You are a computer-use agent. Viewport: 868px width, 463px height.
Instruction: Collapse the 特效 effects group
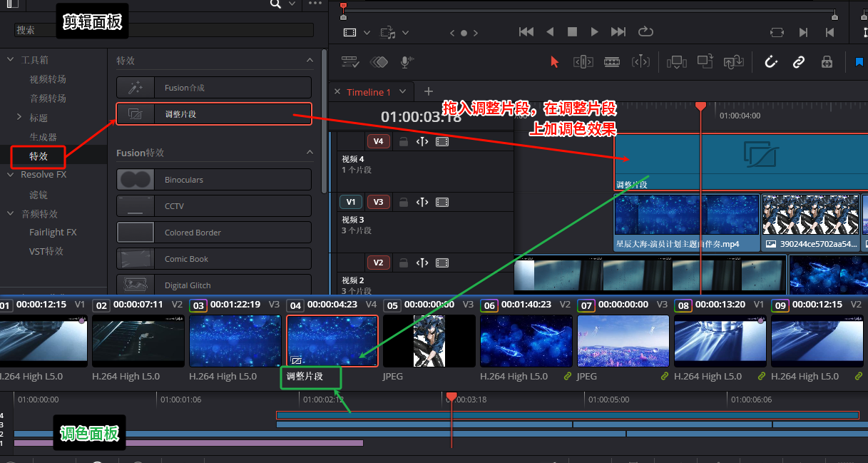310,61
